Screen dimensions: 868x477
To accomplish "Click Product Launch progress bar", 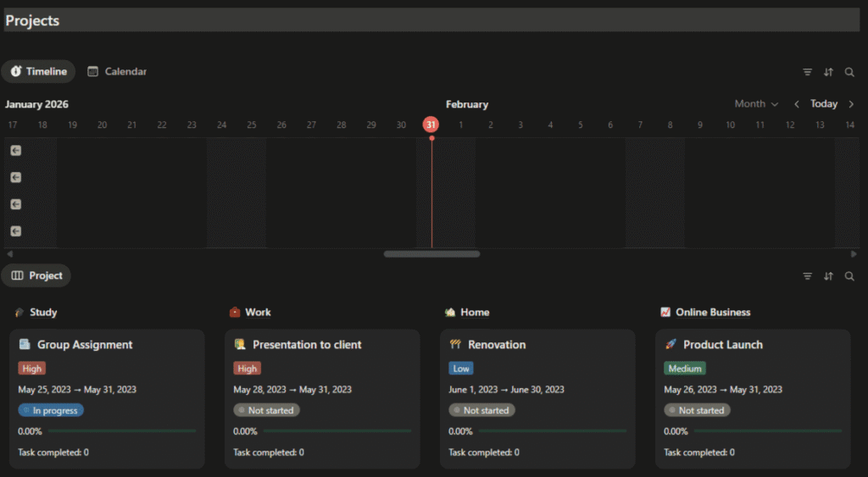I will pos(768,431).
